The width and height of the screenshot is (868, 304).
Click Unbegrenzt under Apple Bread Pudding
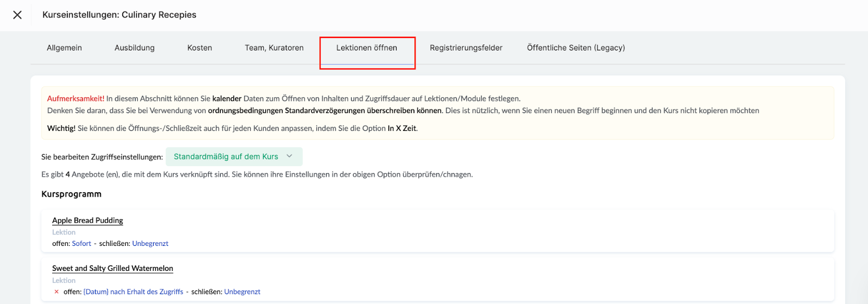coord(150,244)
